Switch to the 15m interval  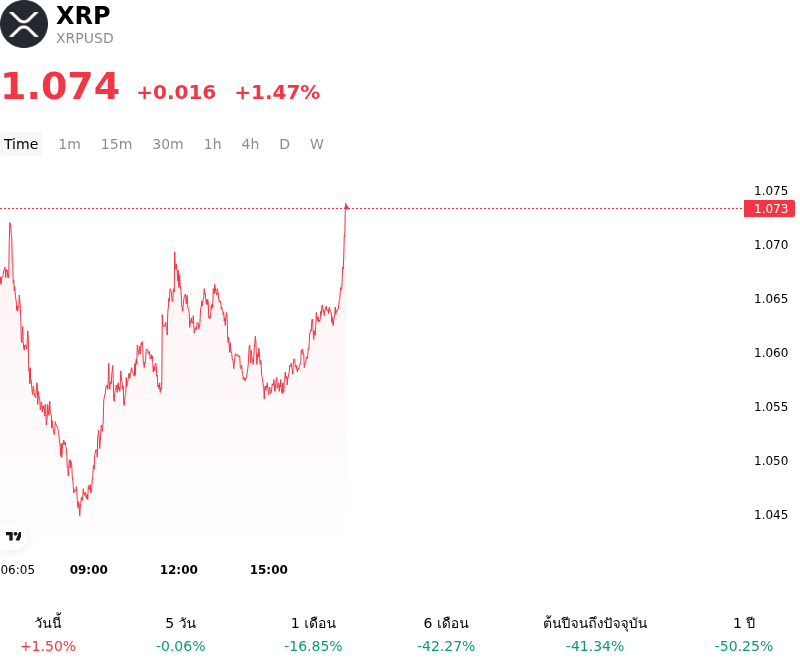click(x=116, y=144)
